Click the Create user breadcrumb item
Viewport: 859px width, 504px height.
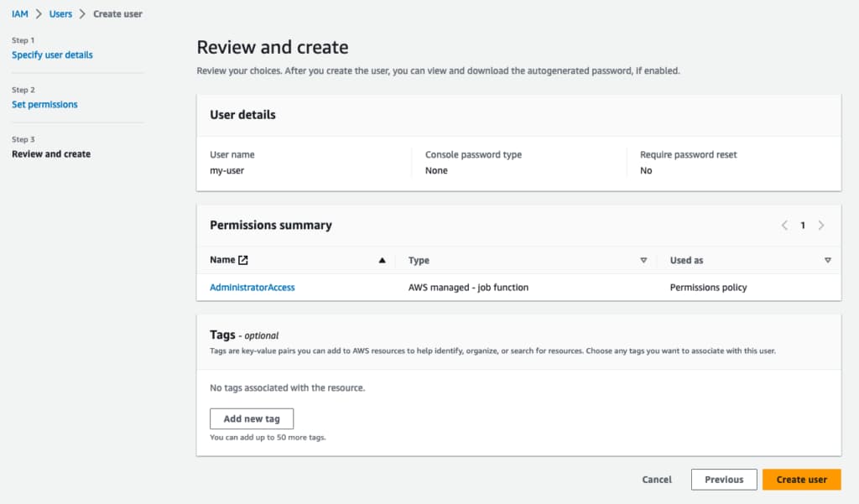[117, 14]
